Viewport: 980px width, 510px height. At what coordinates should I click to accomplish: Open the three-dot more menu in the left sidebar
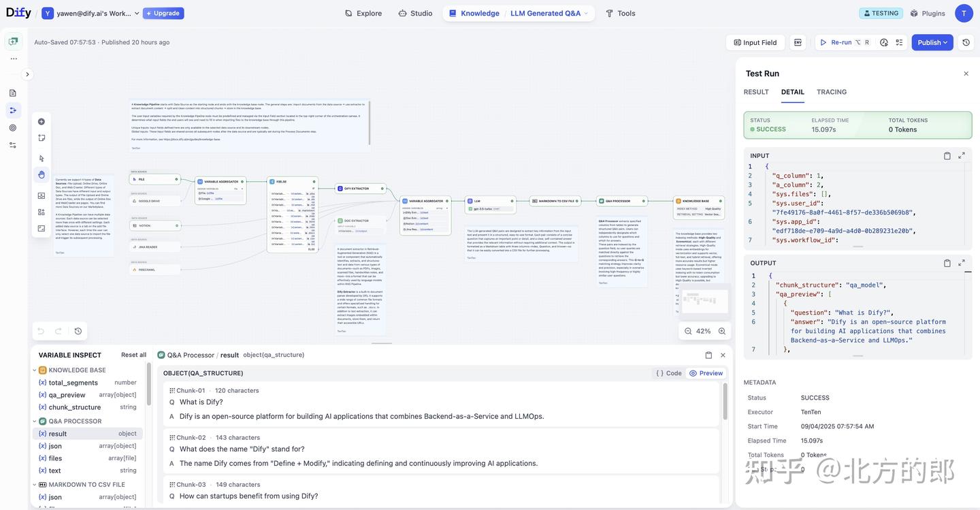13,59
